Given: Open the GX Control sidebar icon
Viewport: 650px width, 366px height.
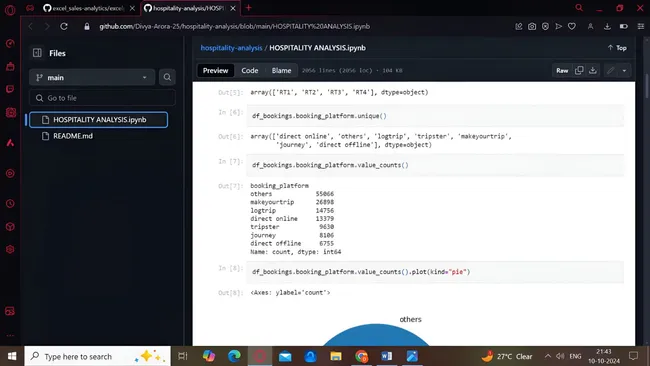Looking at the screenshot, I should [10, 43].
